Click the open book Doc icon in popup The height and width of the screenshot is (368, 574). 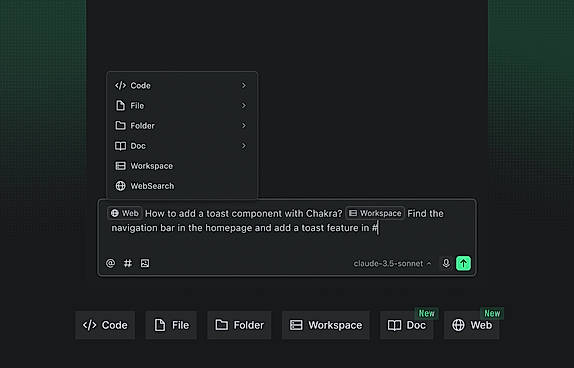[120, 146]
